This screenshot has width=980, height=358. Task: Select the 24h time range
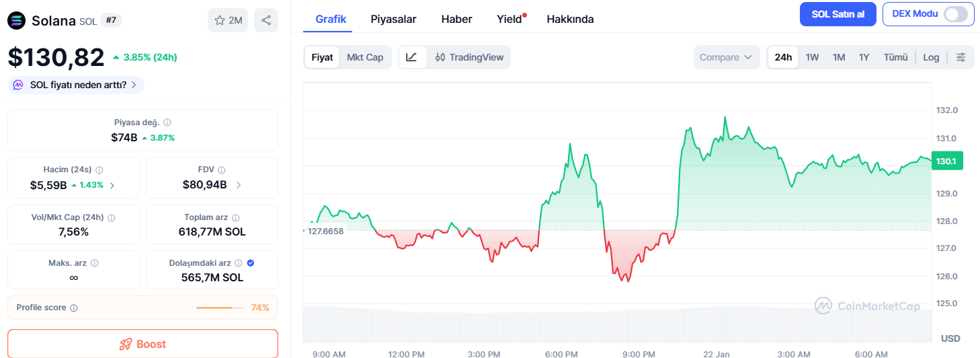(783, 57)
